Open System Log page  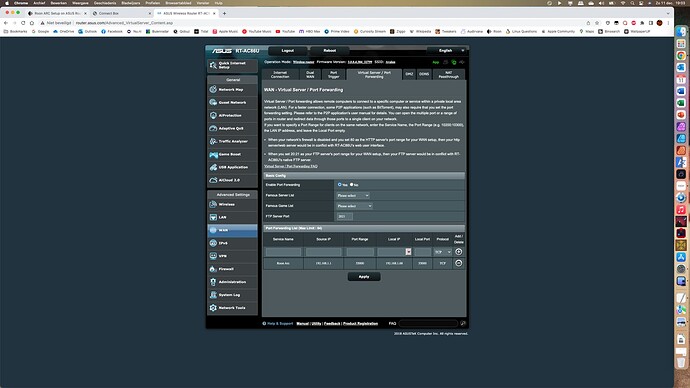(232, 295)
